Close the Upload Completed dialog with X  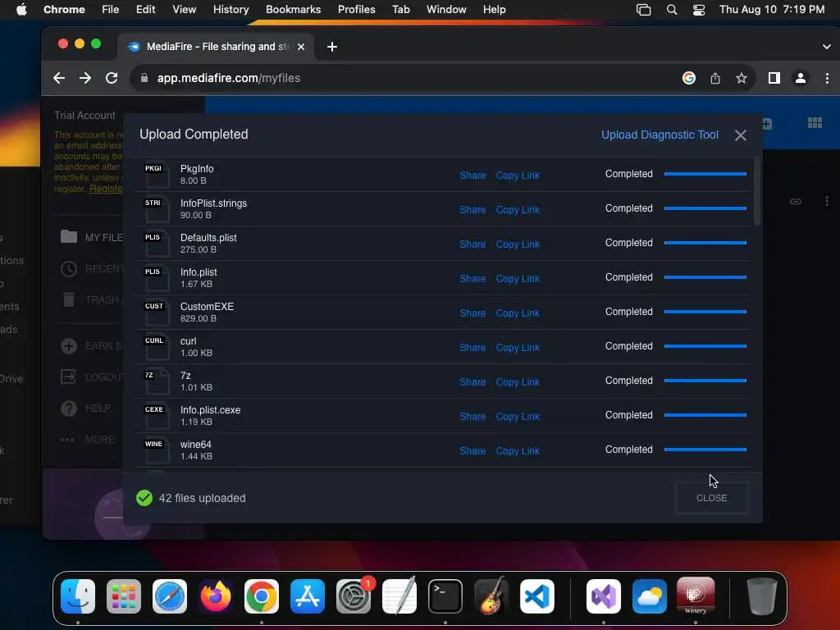coord(741,135)
